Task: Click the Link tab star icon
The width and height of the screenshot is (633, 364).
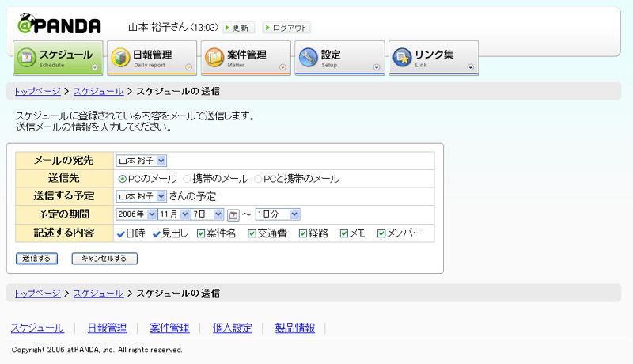Action: 402,57
